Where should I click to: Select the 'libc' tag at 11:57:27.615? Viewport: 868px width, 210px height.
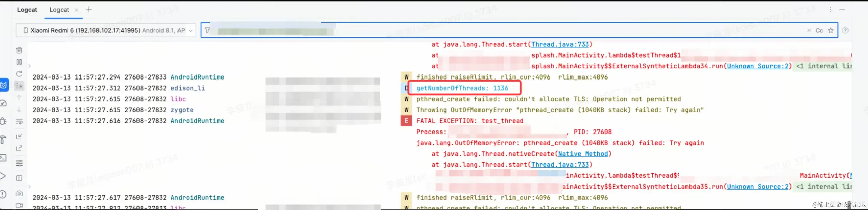click(178, 99)
